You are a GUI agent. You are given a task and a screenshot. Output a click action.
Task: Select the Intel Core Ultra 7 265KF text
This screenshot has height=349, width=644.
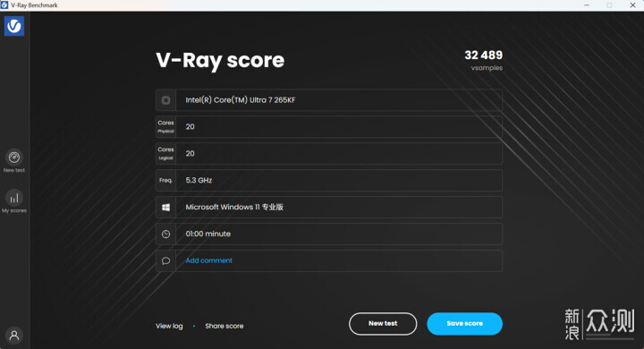tap(241, 100)
